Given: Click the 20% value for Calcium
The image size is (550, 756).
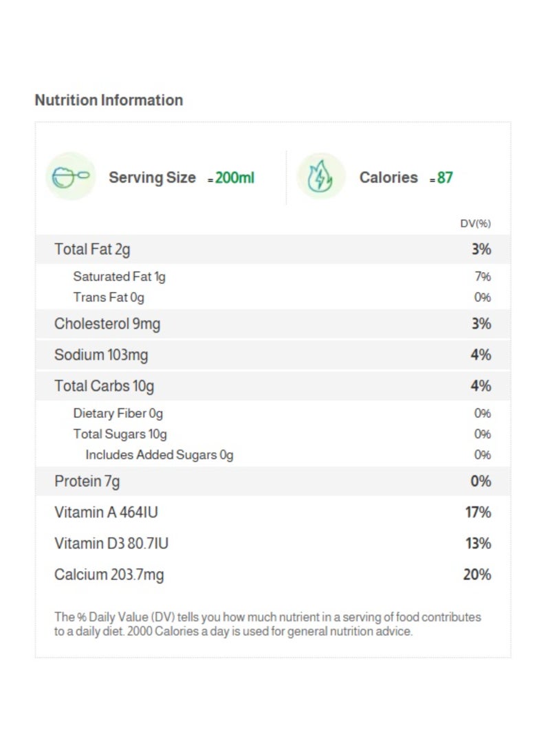Looking at the screenshot, I should (476, 575).
